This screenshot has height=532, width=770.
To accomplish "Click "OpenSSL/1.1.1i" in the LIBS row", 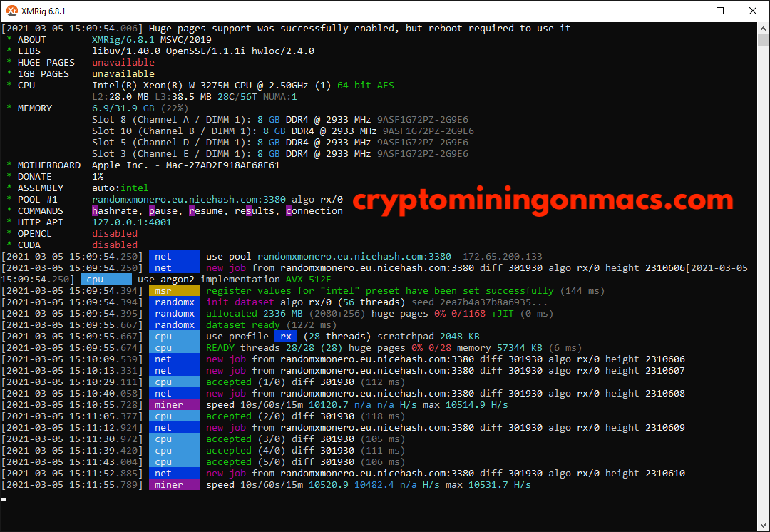I will pos(206,51).
